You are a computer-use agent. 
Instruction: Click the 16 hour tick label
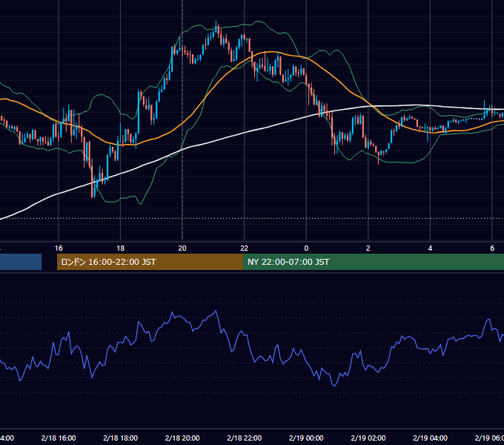(59, 248)
